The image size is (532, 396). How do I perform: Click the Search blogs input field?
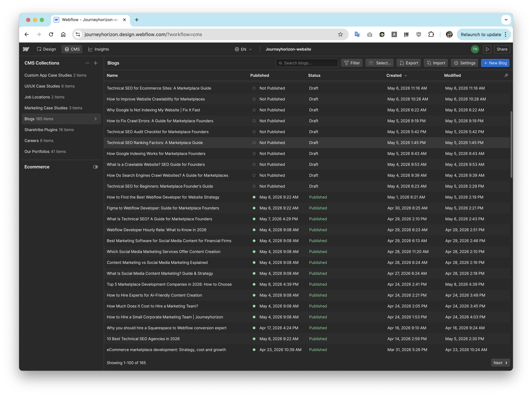pyautogui.click(x=307, y=63)
